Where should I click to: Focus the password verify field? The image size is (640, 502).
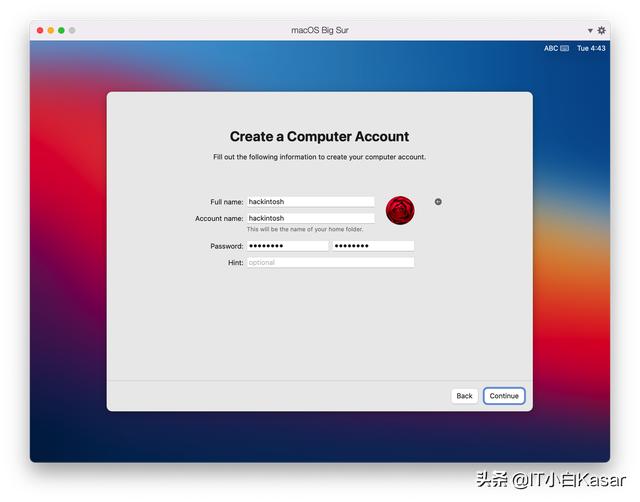pyautogui.click(x=373, y=246)
